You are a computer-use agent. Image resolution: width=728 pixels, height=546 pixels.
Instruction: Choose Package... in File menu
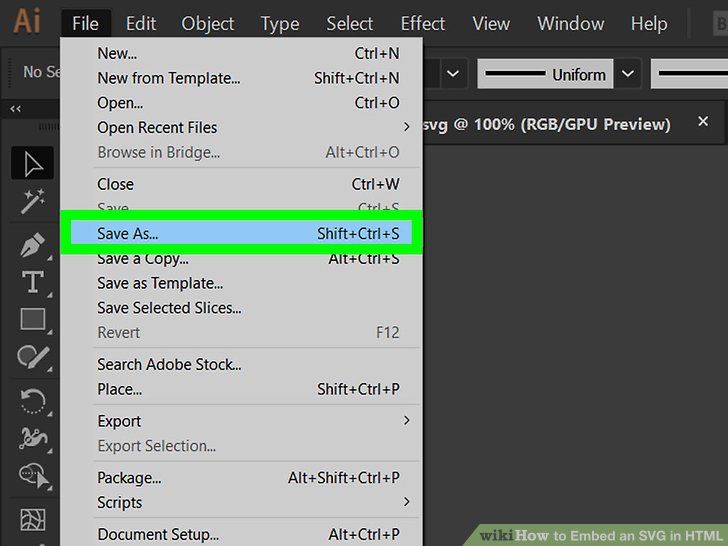(x=241, y=478)
